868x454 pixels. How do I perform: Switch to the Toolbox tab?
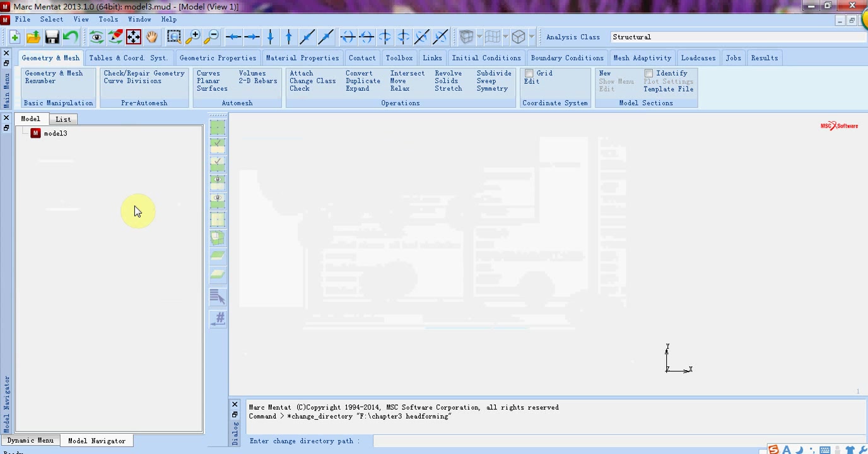click(x=399, y=58)
